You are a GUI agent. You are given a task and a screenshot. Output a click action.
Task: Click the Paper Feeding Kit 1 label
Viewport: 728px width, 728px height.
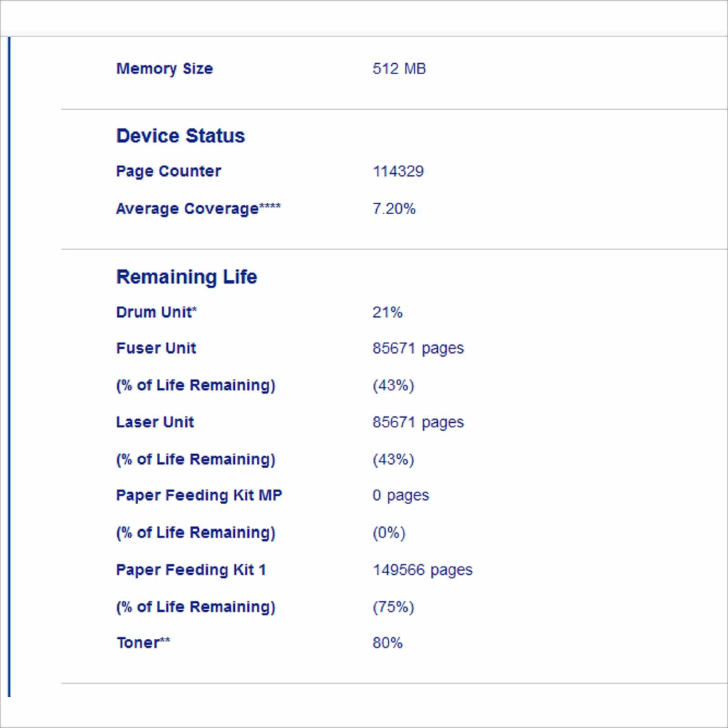[x=191, y=570]
